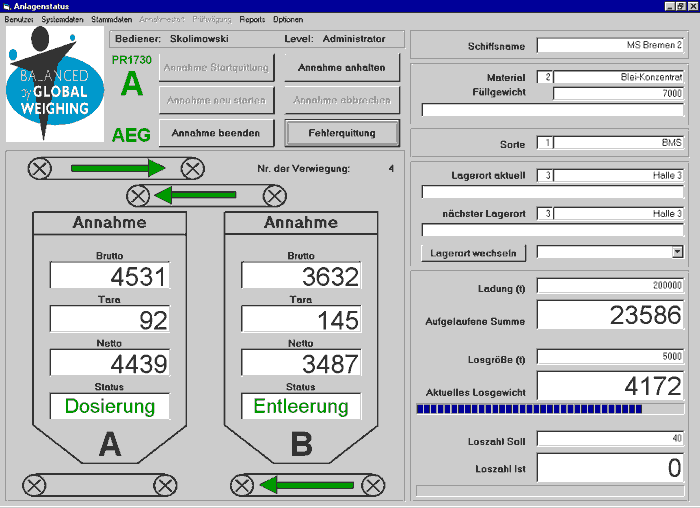Select the large letter B on right hopper
The width and height of the screenshot is (700, 508).
point(301,444)
